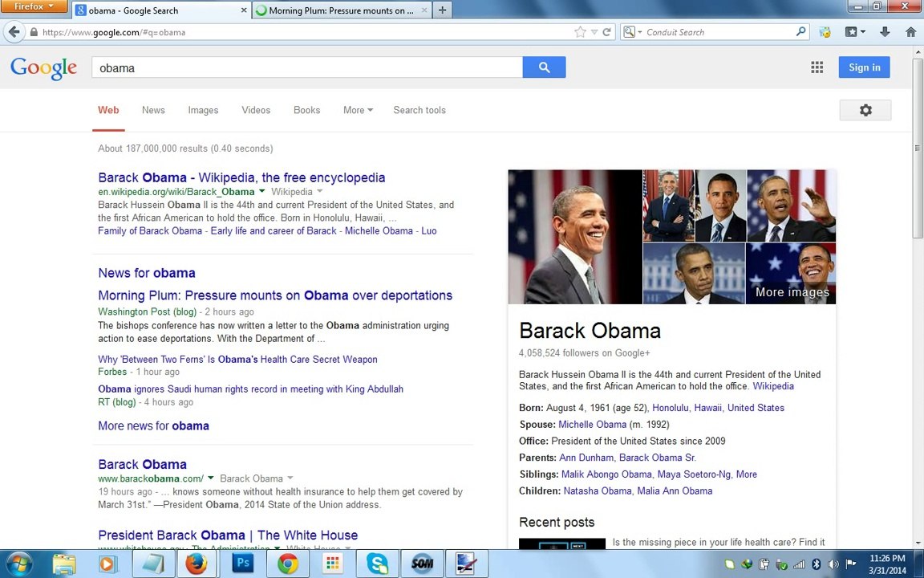Expand the More search category dropdown
The height and width of the screenshot is (578, 924).
click(358, 110)
